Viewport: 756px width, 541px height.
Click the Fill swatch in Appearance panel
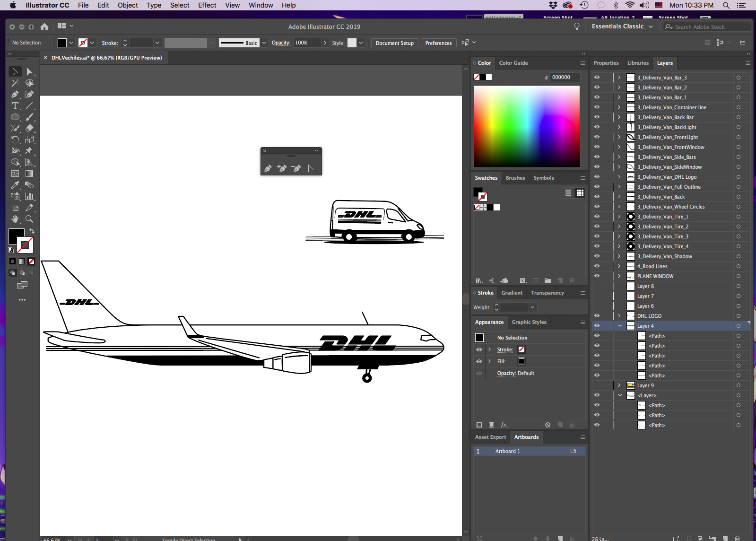tap(521, 361)
